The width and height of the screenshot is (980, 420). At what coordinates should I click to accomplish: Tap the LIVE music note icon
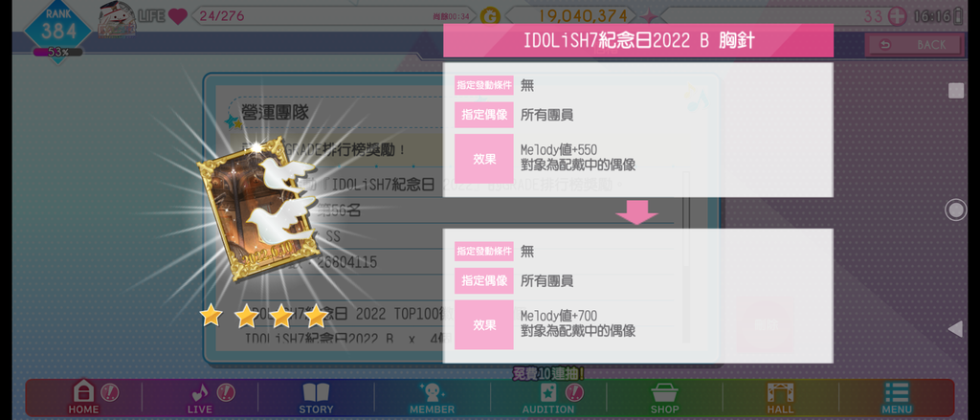[199, 393]
